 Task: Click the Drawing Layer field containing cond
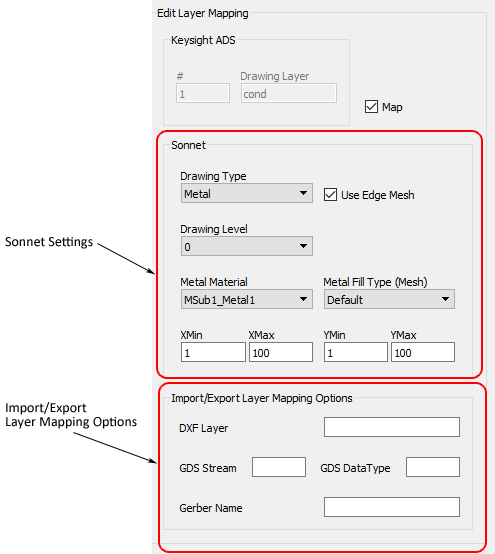[x=289, y=93]
